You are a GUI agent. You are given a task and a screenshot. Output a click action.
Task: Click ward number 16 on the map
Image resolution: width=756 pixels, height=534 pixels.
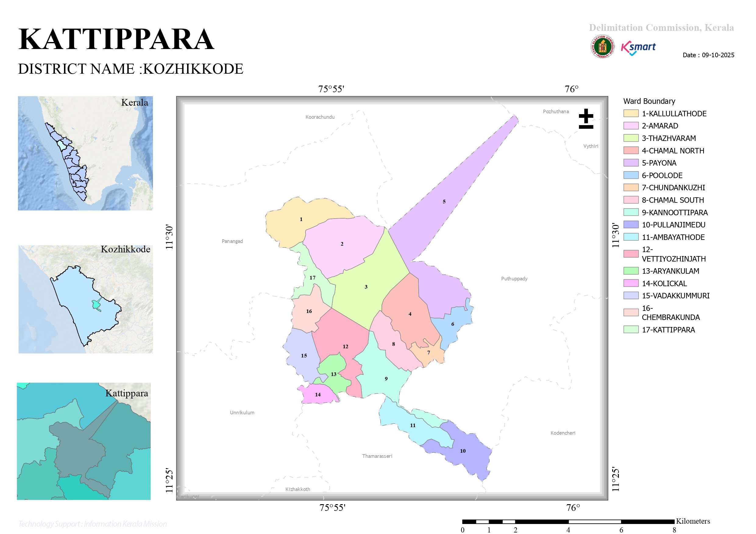coord(309,311)
